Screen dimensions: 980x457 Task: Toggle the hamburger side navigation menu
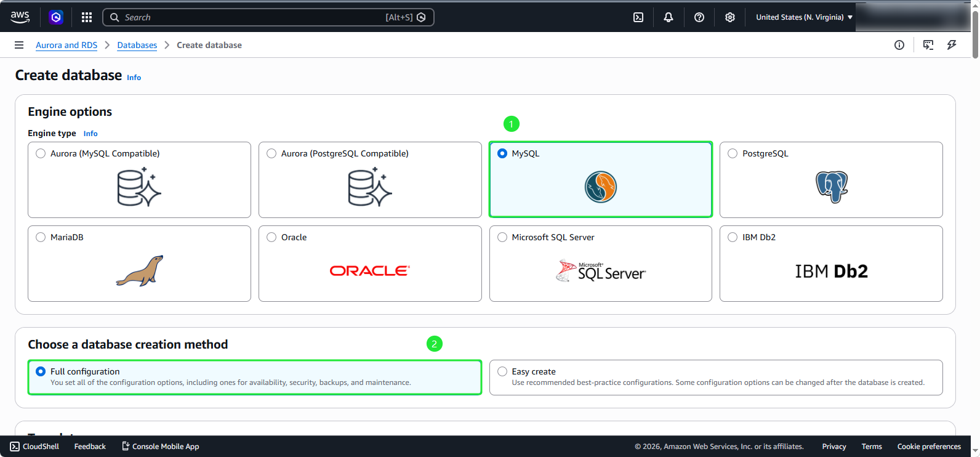pos(19,45)
